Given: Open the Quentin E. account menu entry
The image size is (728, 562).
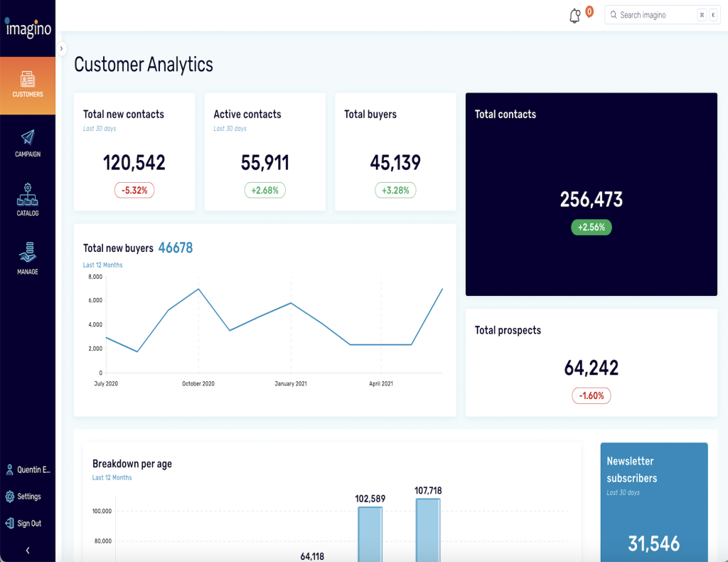Looking at the screenshot, I should click(31, 470).
